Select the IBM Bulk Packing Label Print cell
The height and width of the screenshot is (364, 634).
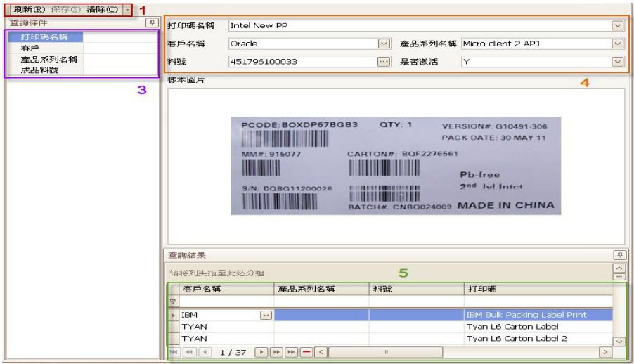(x=538, y=315)
